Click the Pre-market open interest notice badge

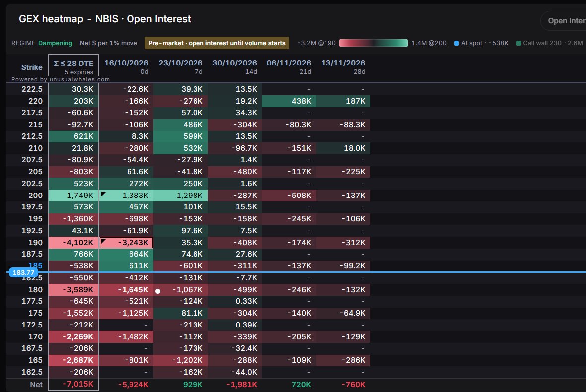coord(217,43)
